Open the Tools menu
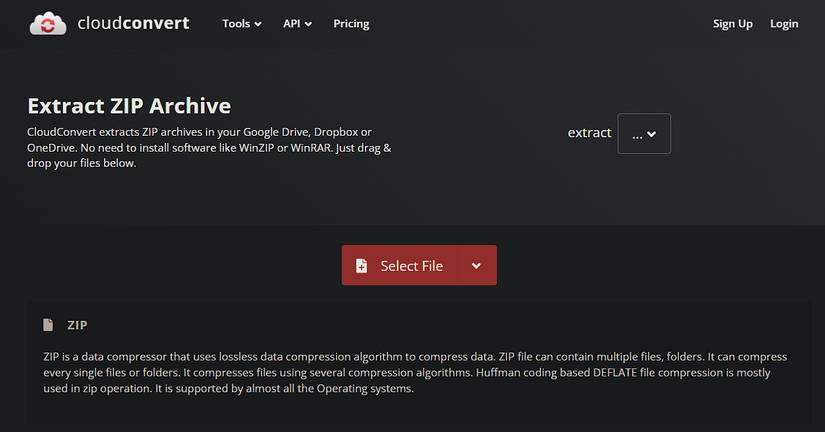 pyautogui.click(x=242, y=24)
